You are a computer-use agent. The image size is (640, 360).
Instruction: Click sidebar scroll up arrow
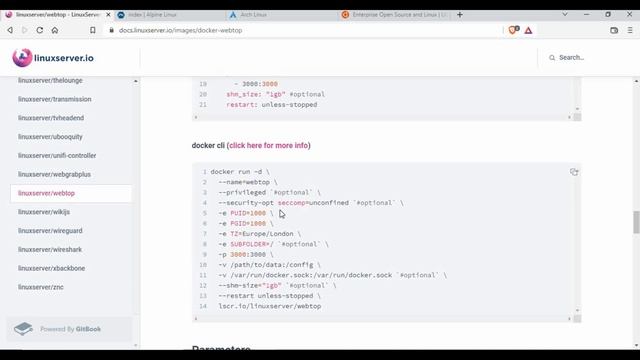136,81
